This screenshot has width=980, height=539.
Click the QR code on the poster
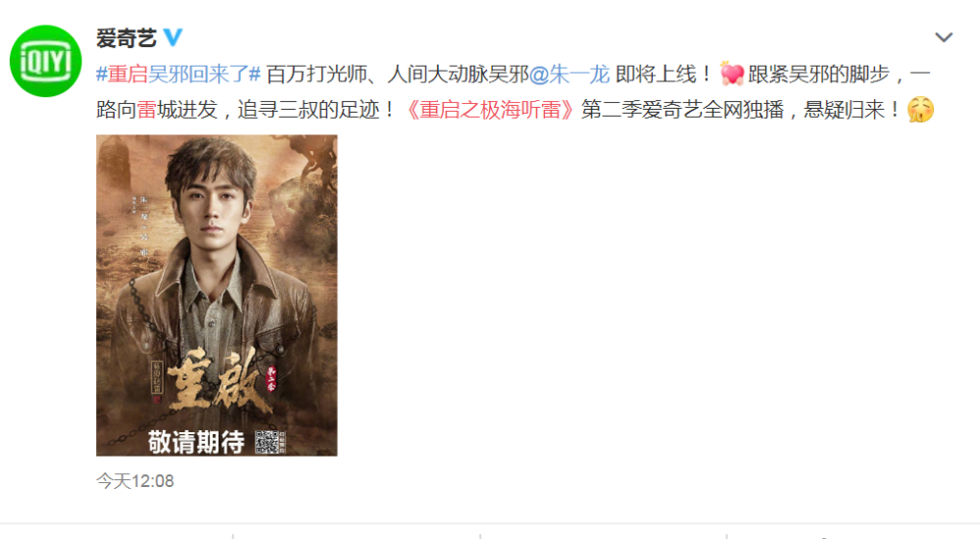tap(267, 441)
